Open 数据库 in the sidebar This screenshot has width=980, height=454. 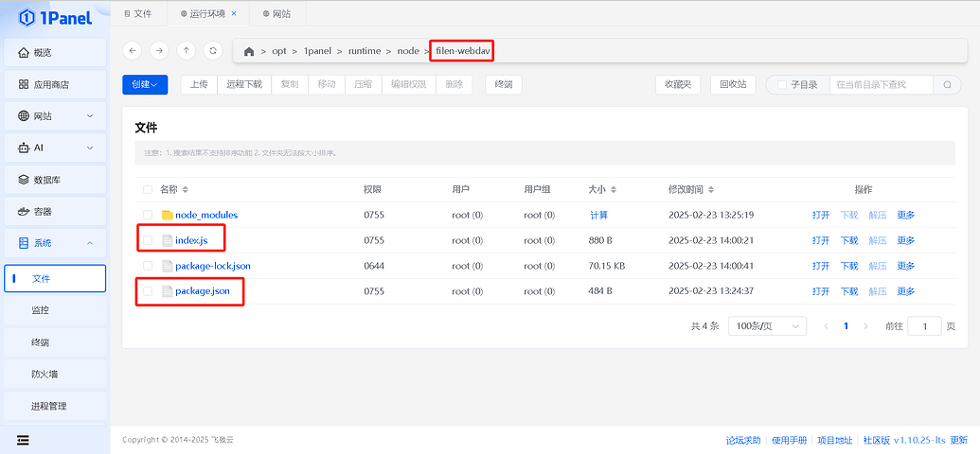(55, 180)
